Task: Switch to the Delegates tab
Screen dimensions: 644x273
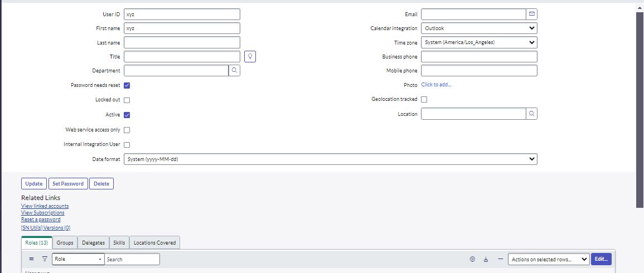Action: click(x=93, y=242)
